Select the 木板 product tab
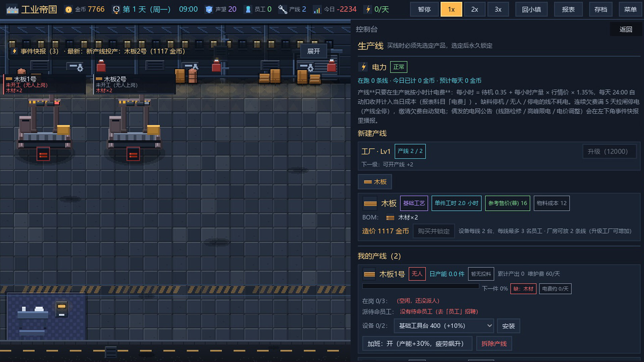The width and height of the screenshot is (644, 362). coord(375,182)
